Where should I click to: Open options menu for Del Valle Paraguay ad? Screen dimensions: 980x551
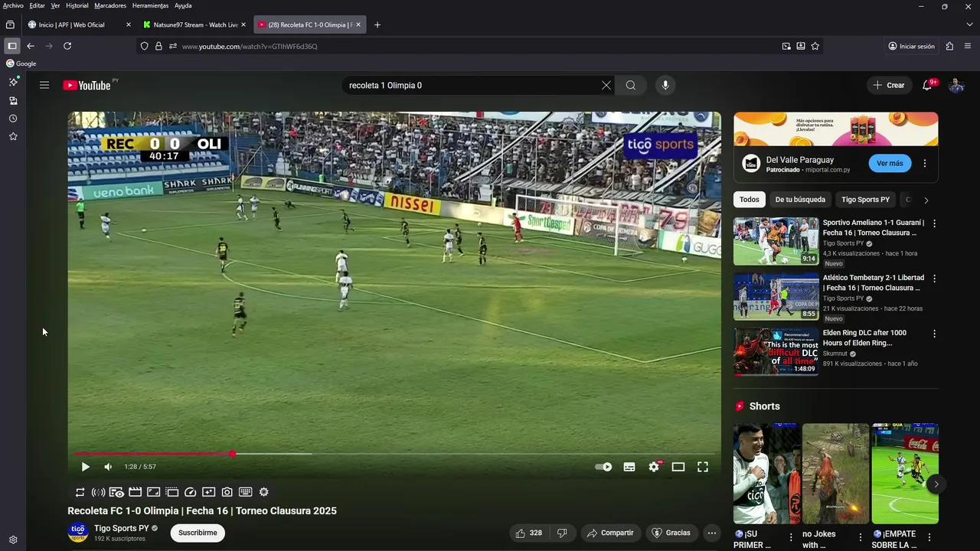click(925, 163)
